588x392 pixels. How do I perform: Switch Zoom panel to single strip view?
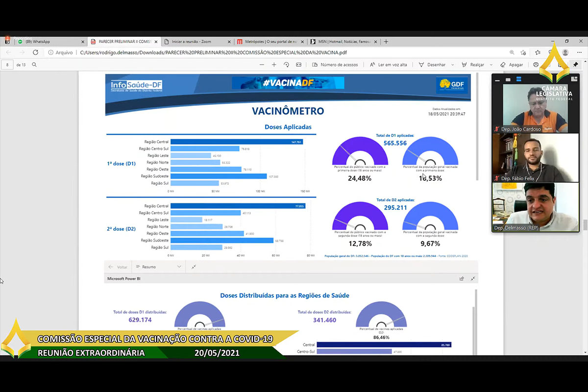(x=508, y=79)
